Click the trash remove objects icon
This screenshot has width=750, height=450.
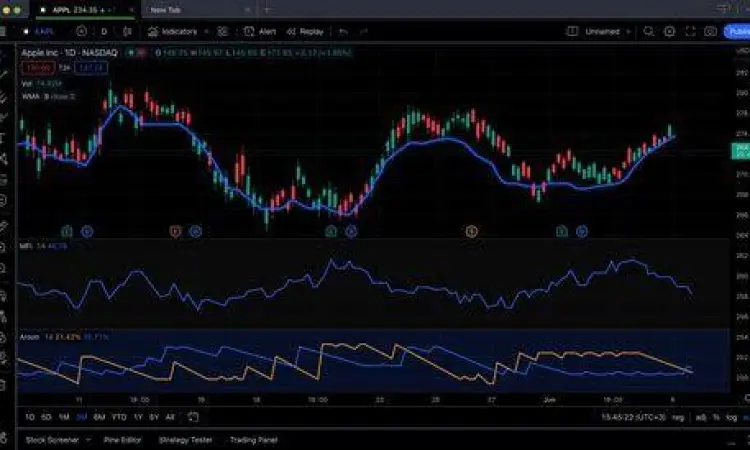tap(3, 384)
